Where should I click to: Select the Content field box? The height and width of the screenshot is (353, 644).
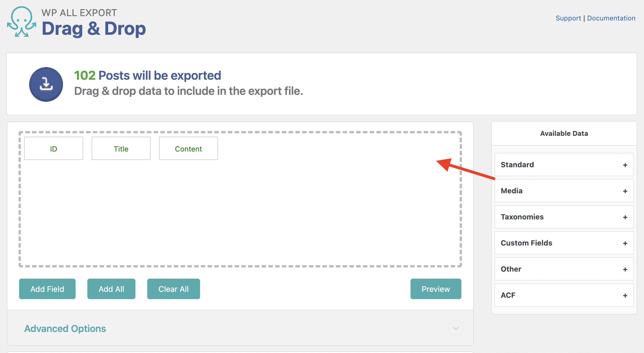point(188,149)
